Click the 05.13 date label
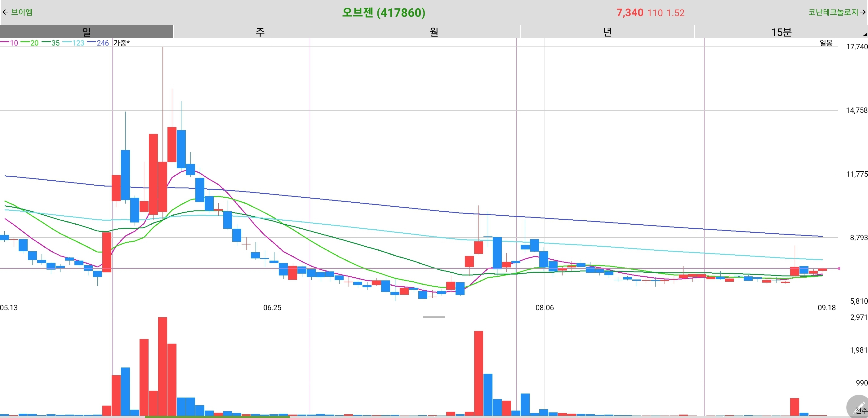Viewport: 868px width, 418px height. [x=9, y=308]
